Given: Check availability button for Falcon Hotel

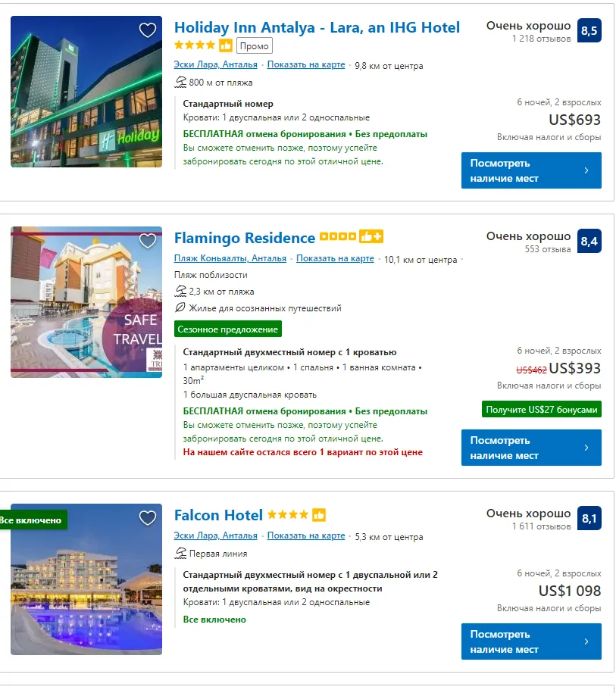Looking at the screenshot, I should pyautogui.click(x=531, y=641).
